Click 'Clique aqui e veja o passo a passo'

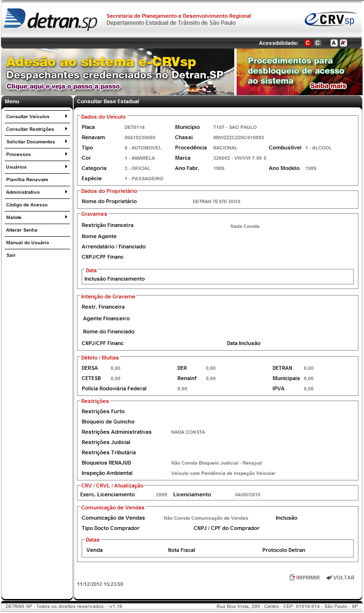63,86
